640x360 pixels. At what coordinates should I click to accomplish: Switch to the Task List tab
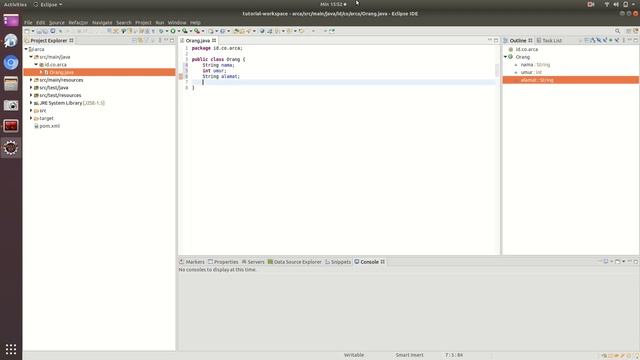click(549, 40)
